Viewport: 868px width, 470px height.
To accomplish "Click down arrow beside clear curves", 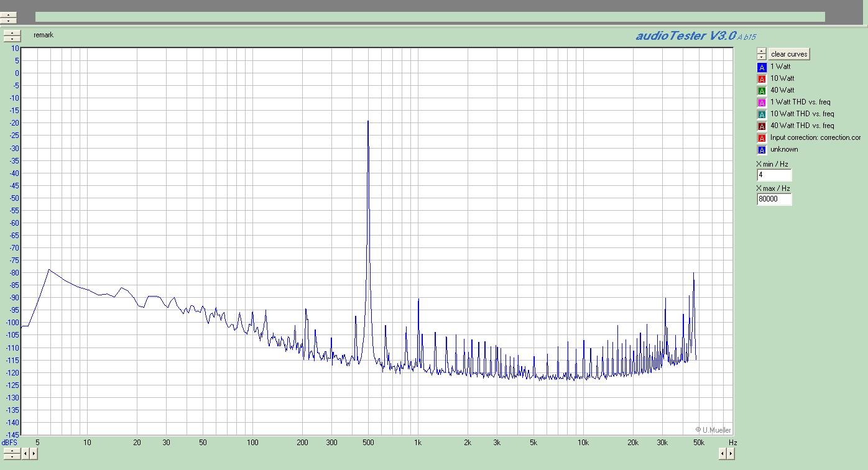I will (x=762, y=57).
